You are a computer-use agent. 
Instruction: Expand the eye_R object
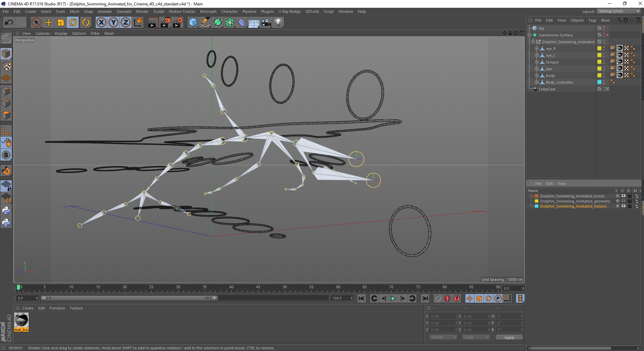click(x=537, y=49)
